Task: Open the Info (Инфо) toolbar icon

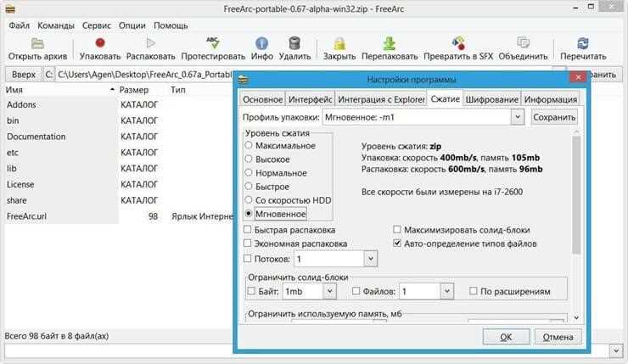Action: coord(261,43)
